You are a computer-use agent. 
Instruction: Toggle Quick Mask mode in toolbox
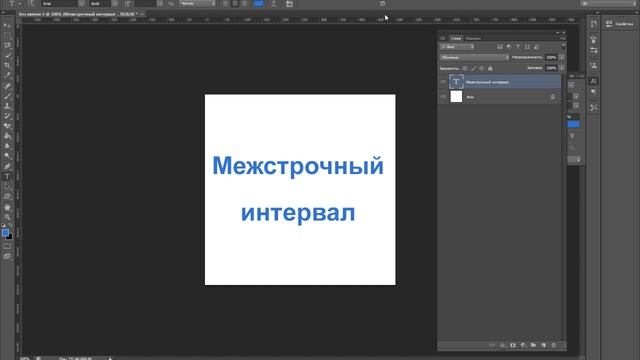pyautogui.click(x=7, y=246)
